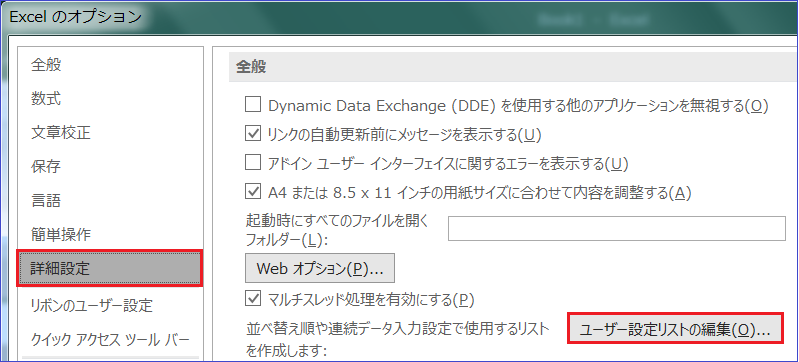The width and height of the screenshot is (799, 362).
Task: Toggle リンクの自動更新前にメッセージを表示する checkbox
Action: coord(253,134)
